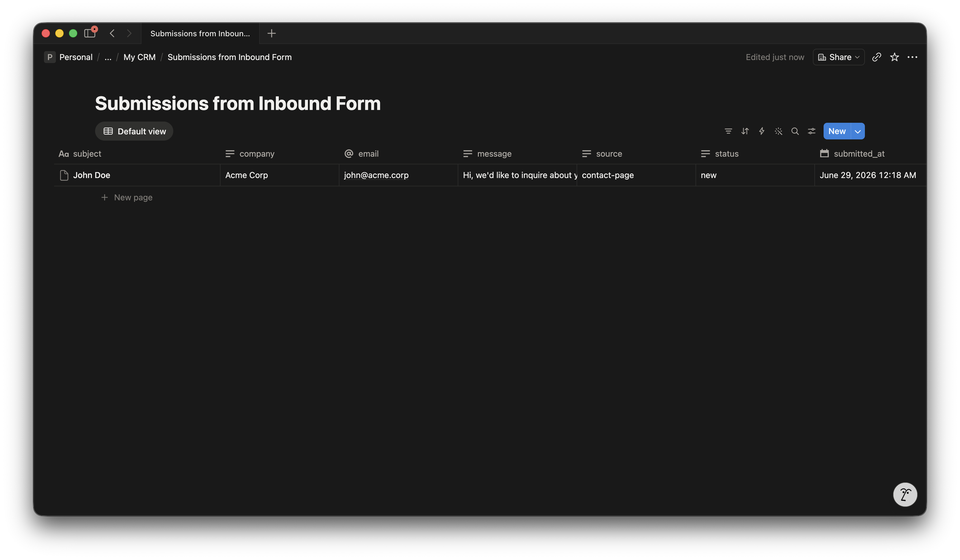This screenshot has width=960, height=560.
Task: Close the window with red button
Action: click(46, 33)
